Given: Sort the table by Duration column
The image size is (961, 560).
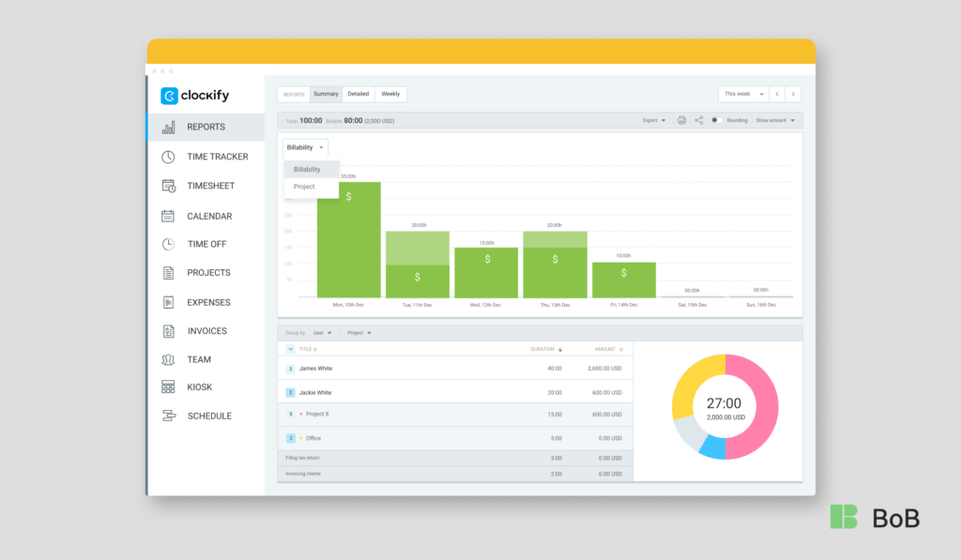Looking at the screenshot, I should point(546,349).
